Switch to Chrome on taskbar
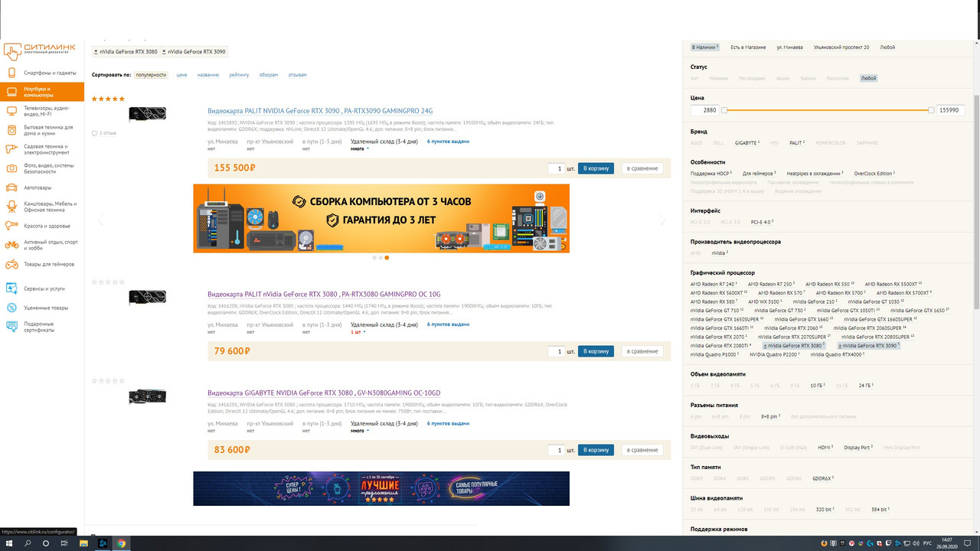980x551 pixels. 121,543
